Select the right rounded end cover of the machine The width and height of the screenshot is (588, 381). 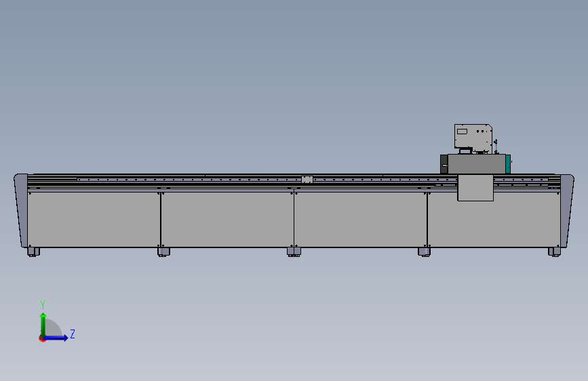[566, 210]
